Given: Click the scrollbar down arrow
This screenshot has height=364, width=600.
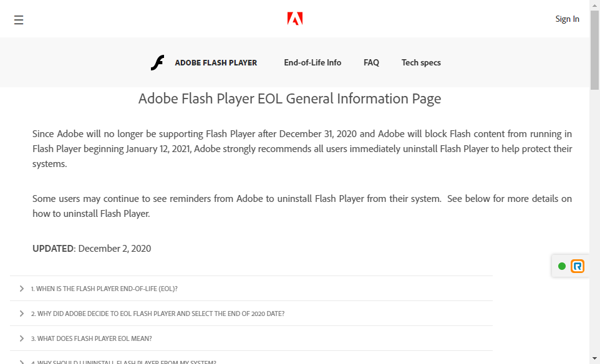Looking at the screenshot, I should 594,359.
